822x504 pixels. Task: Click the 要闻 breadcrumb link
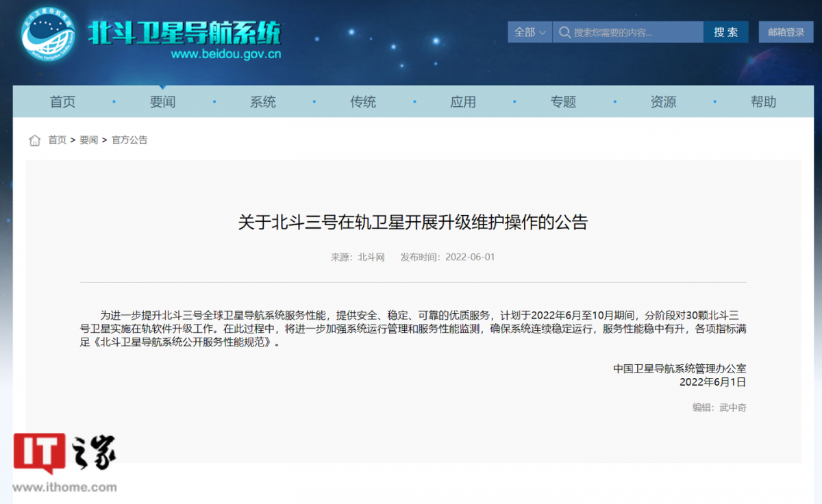coord(89,140)
